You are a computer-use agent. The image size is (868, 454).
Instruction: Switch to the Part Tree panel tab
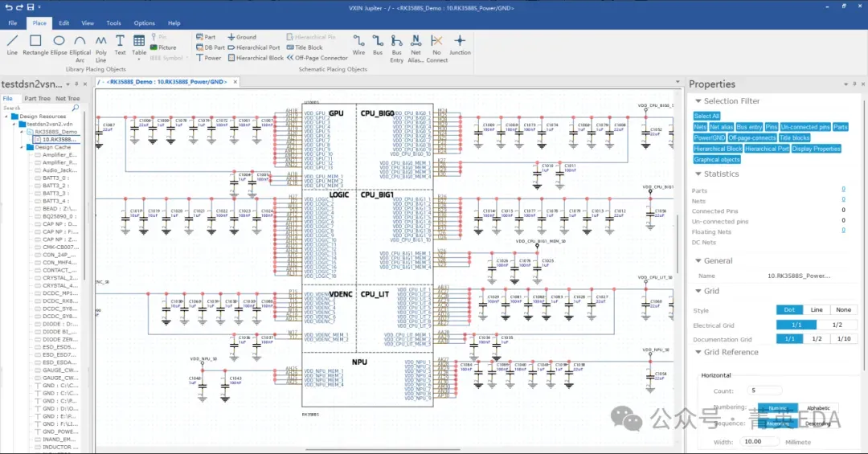coord(37,99)
